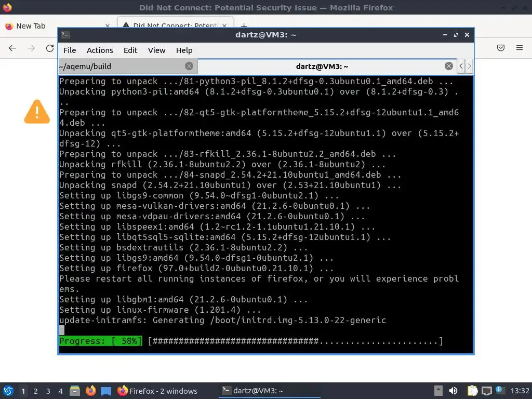Click the Save to Pocket icon in Firefox
The width and height of the screenshot is (532, 399).
[x=501, y=48]
